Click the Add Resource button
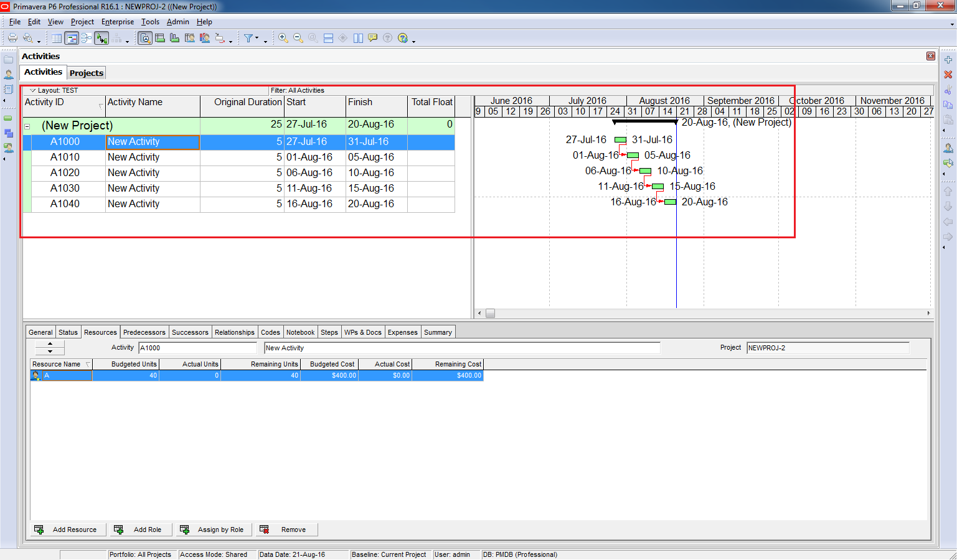 coord(68,530)
